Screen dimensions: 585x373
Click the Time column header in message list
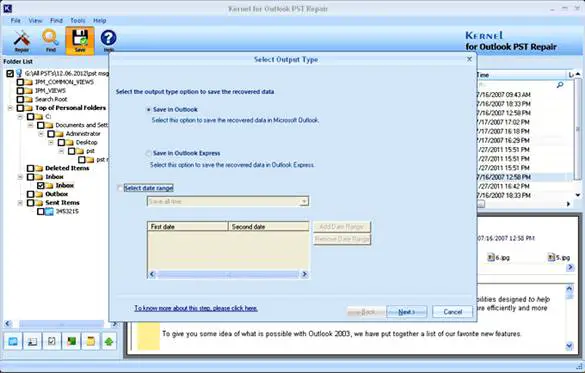click(x=522, y=75)
